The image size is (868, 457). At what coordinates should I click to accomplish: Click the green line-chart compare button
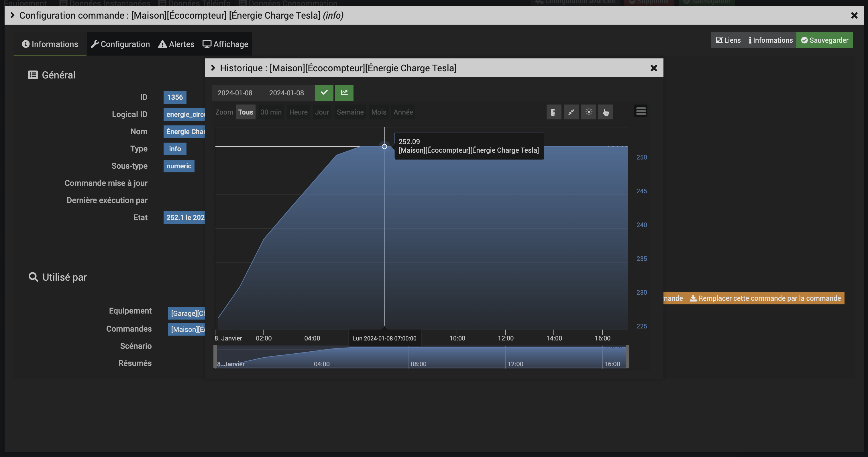coord(344,92)
